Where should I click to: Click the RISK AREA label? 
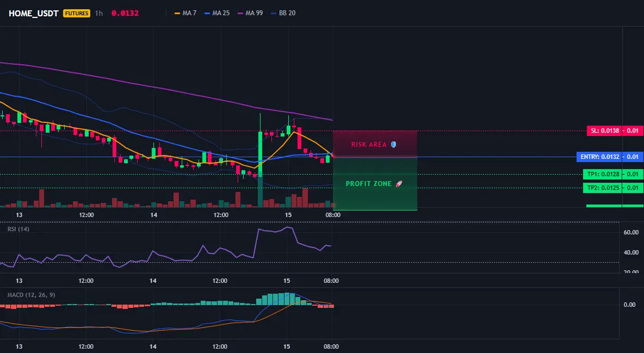(369, 145)
